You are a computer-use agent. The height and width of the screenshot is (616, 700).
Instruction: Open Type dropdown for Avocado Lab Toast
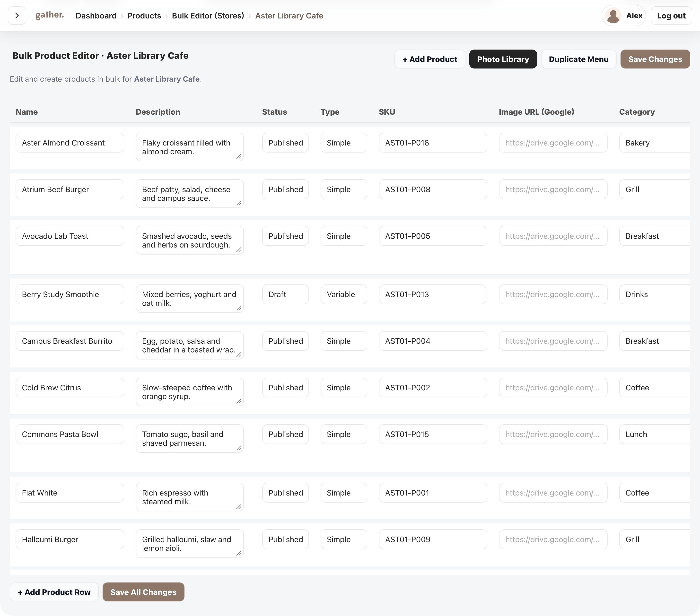(x=343, y=236)
